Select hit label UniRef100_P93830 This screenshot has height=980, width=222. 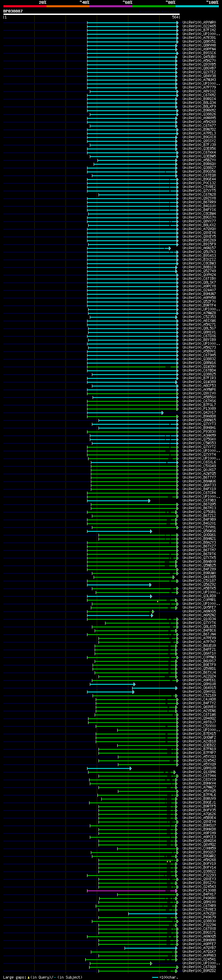[x=199, y=431]
